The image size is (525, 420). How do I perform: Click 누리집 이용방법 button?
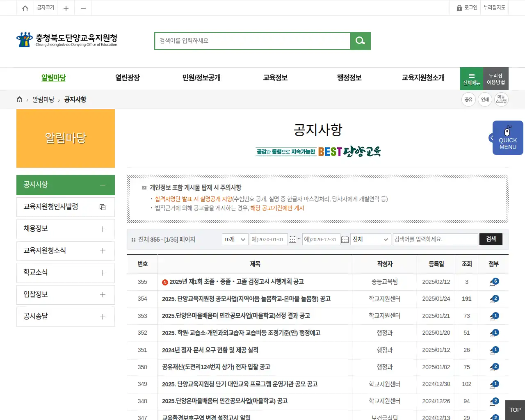click(496, 79)
